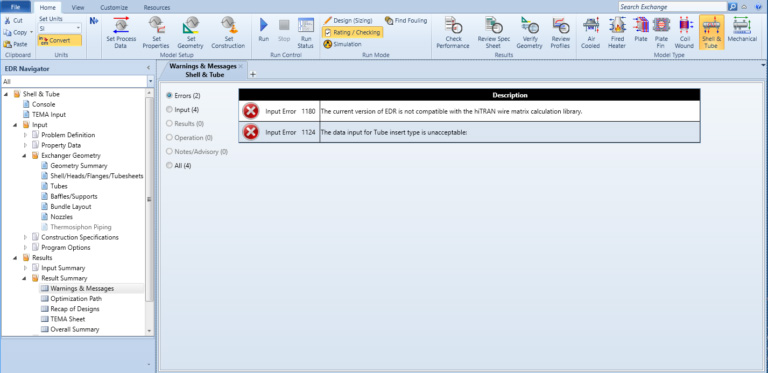Expand Program Options node
Image resolution: width=768 pixels, height=373 pixels.
click(25, 248)
